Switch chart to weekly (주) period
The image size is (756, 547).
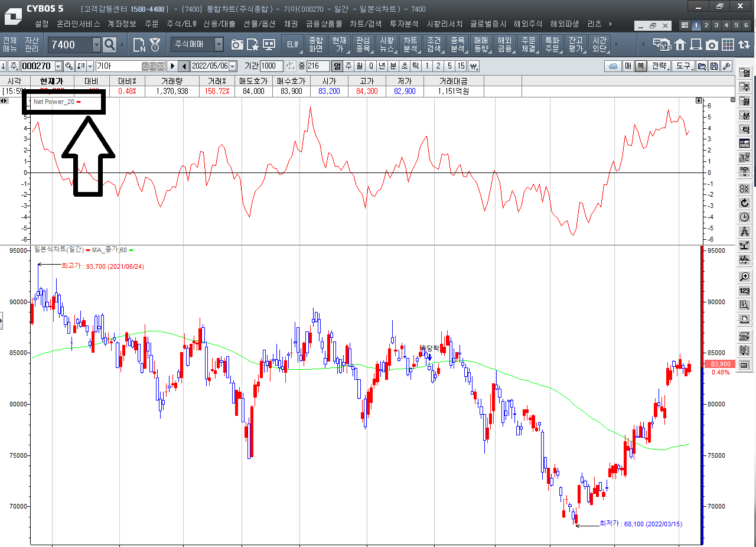pyautogui.click(x=348, y=66)
